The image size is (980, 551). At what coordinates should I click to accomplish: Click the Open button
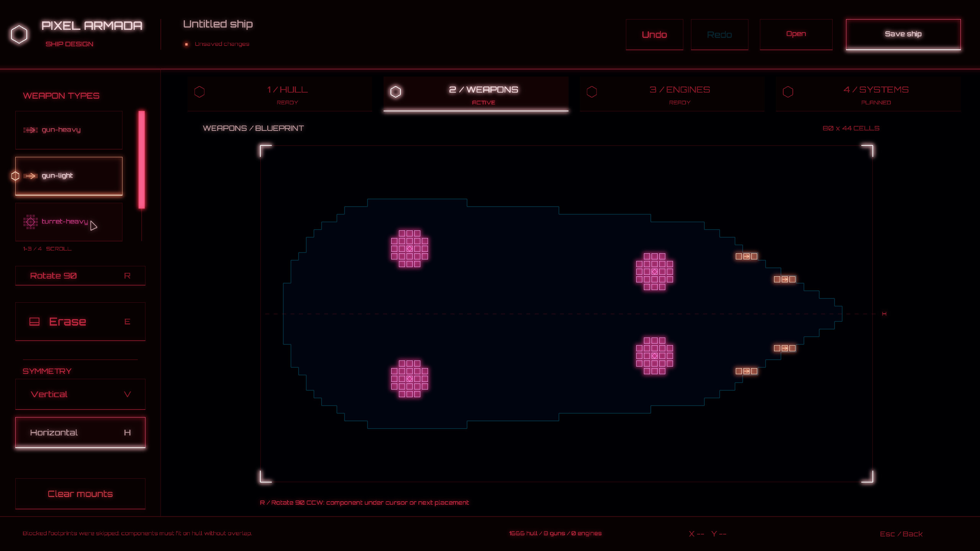click(x=796, y=34)
